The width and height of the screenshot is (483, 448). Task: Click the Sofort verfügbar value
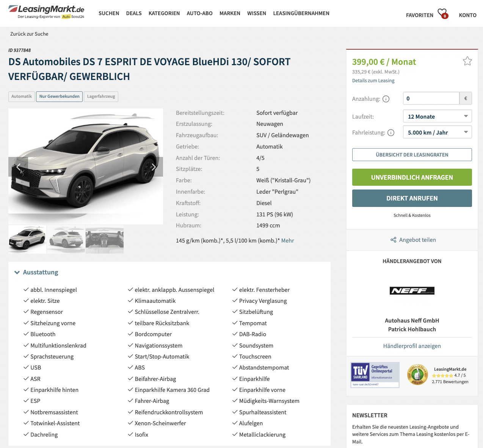tap(277, 113)
